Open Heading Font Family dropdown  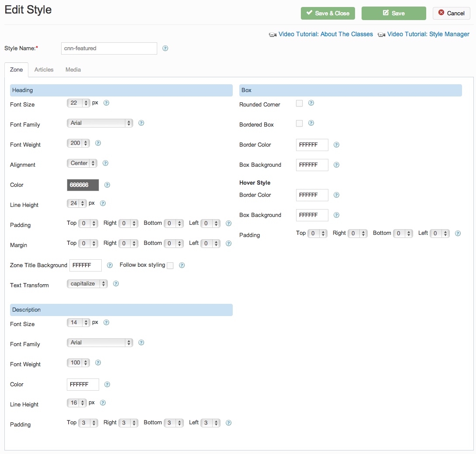[100, 123]
